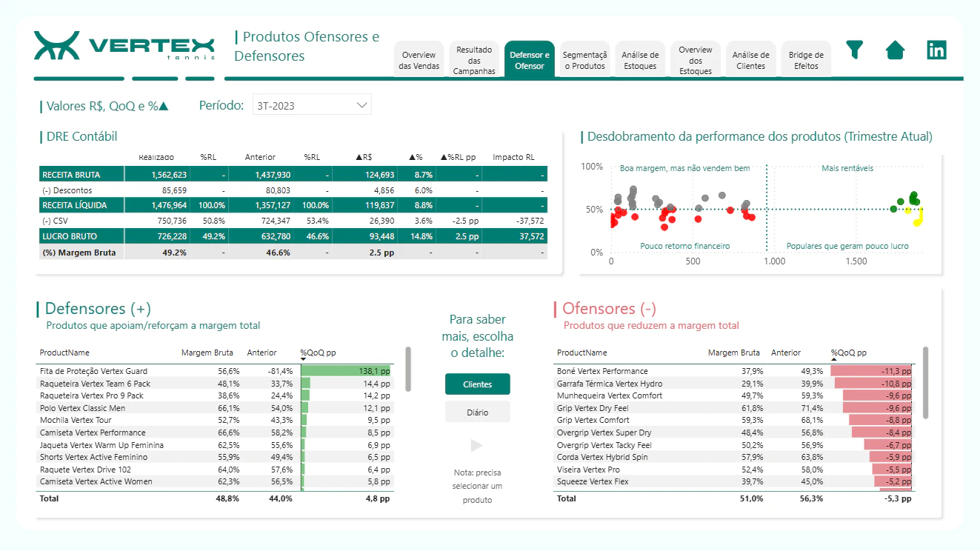This screenshot has width=980, height=551.
Task: Switch to the Overview das Vendas tab
Action: coord(419,60)
